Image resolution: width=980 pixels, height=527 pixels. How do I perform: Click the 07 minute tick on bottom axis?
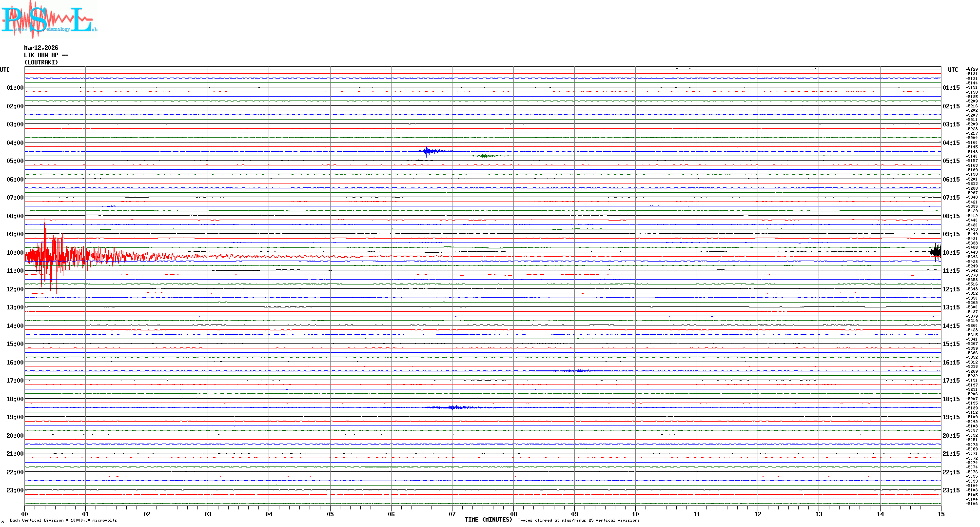pos(452,514)
